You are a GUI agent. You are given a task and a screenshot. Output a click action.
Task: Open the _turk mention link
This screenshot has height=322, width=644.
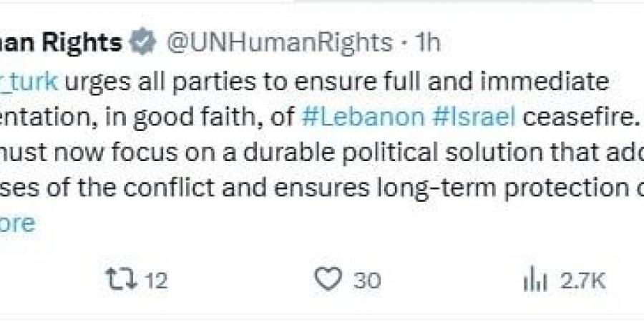click(x=29, y=81)
